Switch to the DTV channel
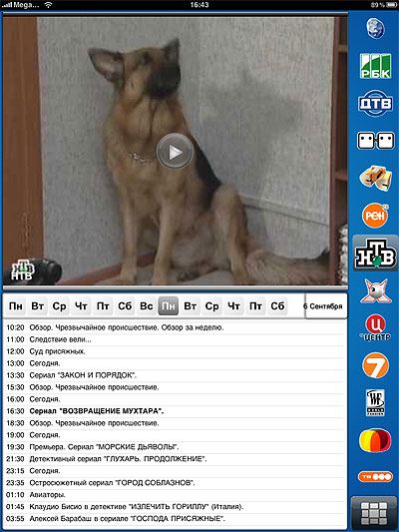This screenshot has height=532, width=399. tap(375, 103)
